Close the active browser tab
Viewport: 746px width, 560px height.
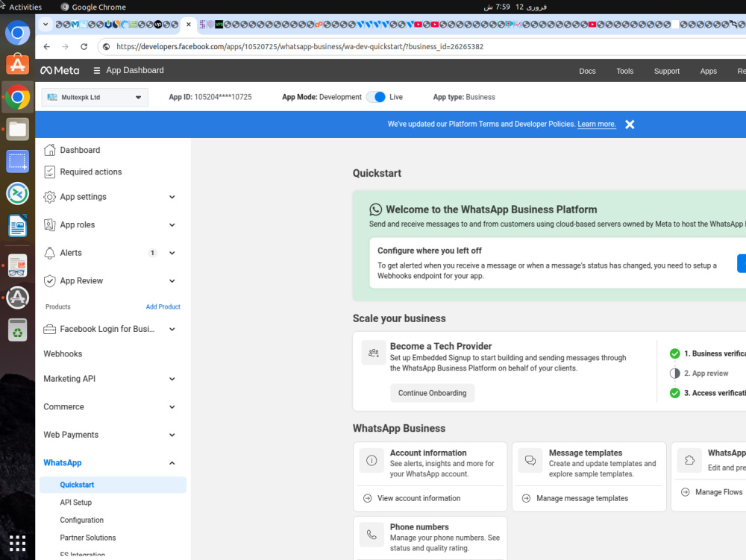pos(189,25)
